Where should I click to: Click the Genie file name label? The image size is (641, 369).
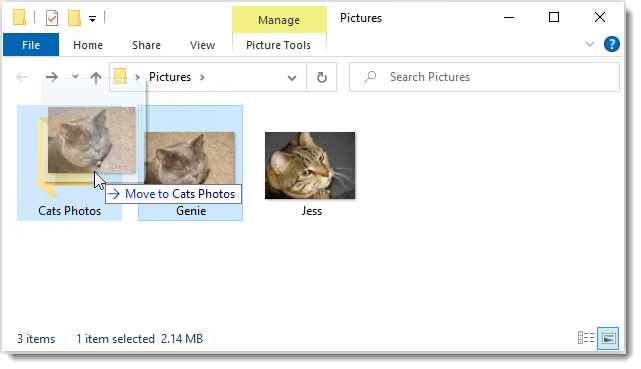(x=191, y=211)
